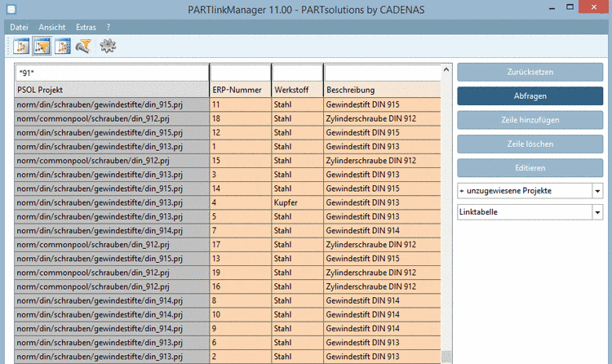This screenshot has height=364, width=612.
Task: Click the Editieren button
Action: coord(530,168)
